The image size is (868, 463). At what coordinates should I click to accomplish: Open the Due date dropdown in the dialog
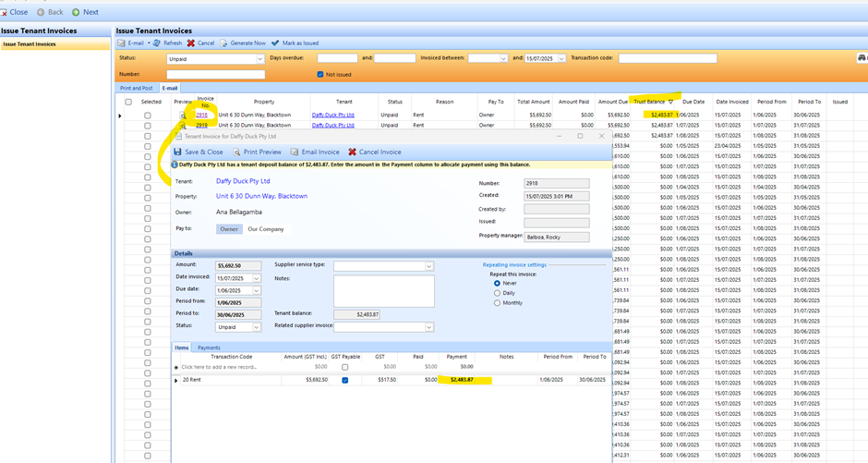257,291
